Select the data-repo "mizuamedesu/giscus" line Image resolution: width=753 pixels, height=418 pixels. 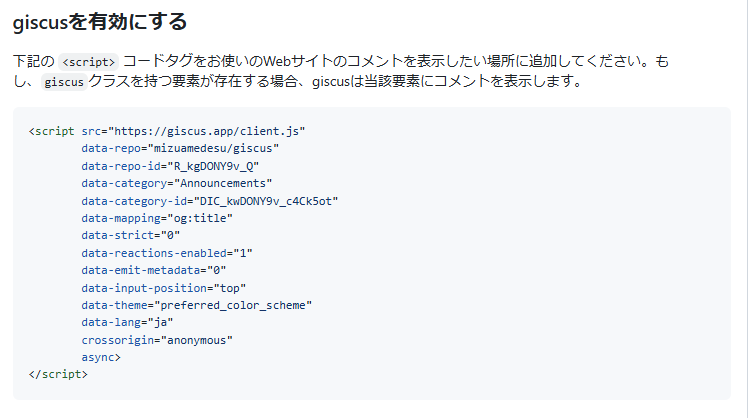180,148
